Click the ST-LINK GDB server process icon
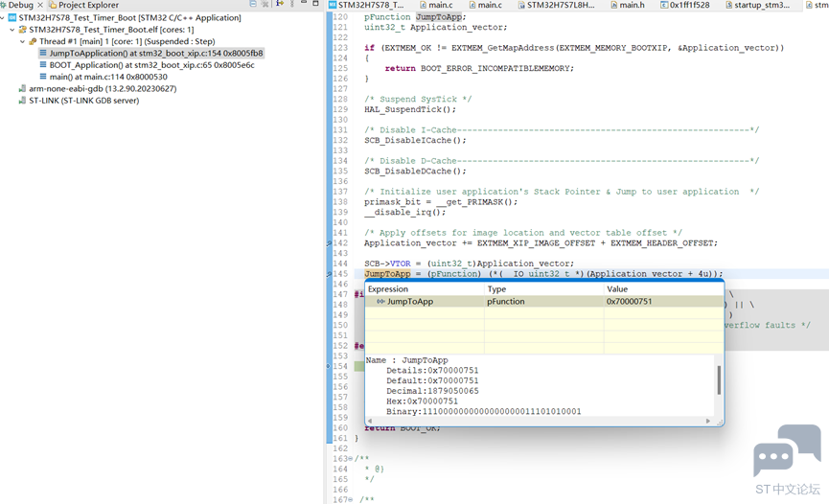Screen dimensions: 829x504 point(22,100)
